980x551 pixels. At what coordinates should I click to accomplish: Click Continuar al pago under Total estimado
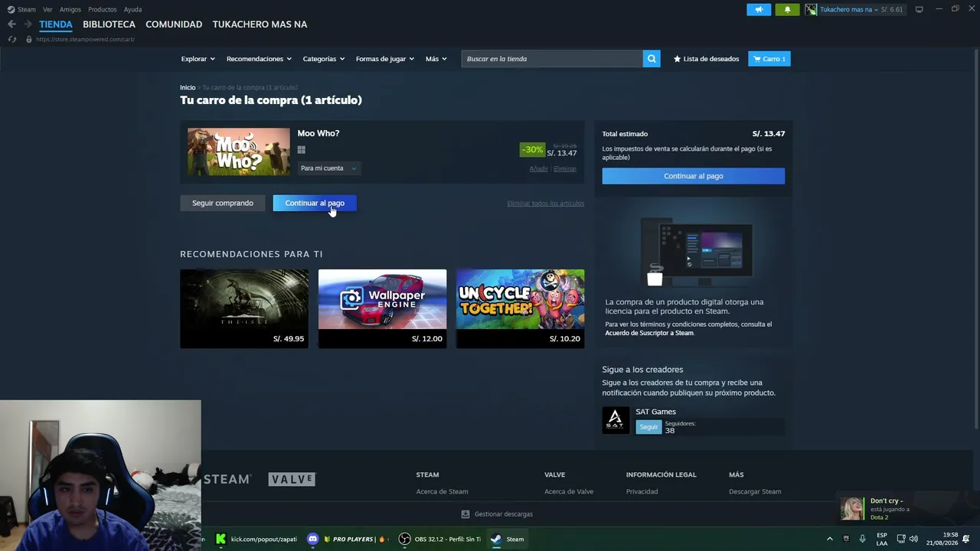point(694,176)
